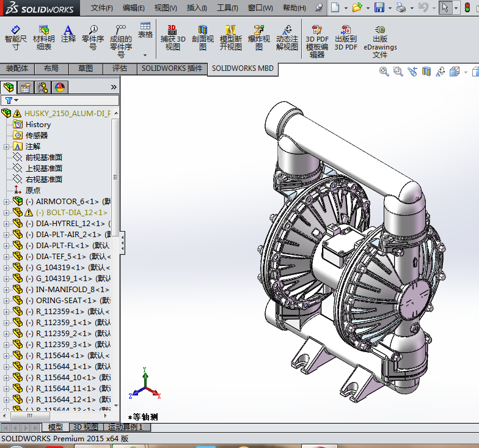Click the Save disk icon
Screen dimensions: 479x448
[379, 7]
